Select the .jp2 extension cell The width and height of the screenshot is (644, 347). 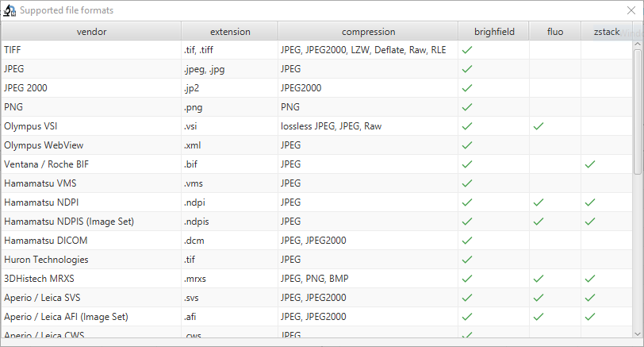tap(193, 88)
